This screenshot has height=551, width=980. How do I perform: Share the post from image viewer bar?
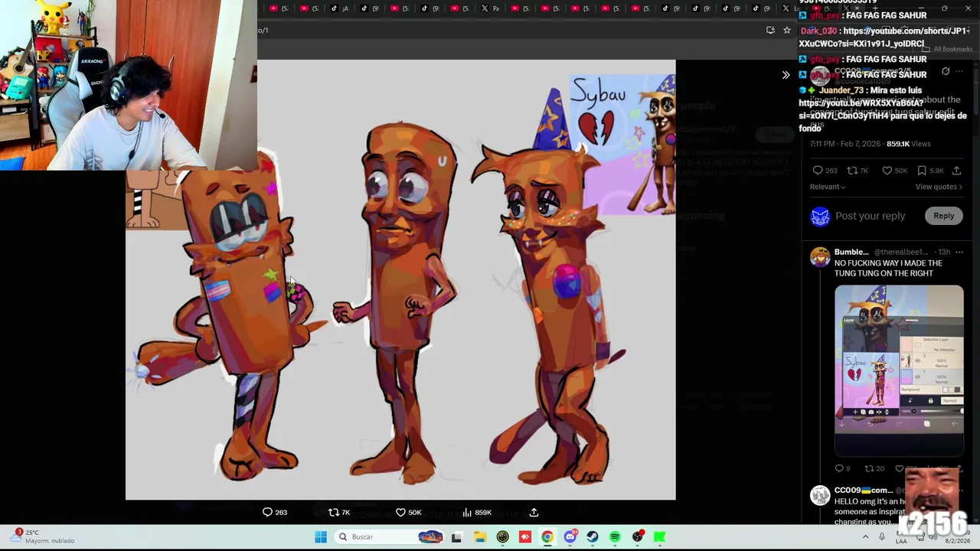534,512
